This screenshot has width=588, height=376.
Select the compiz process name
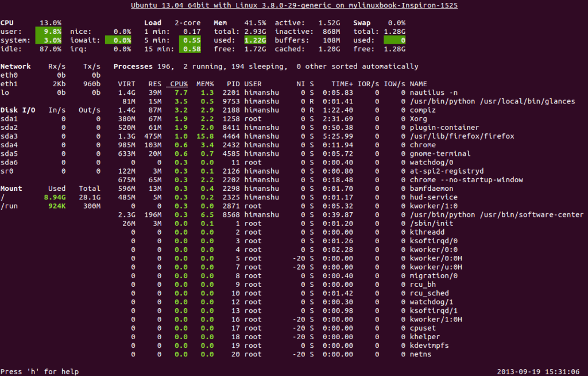click(422, 110)
